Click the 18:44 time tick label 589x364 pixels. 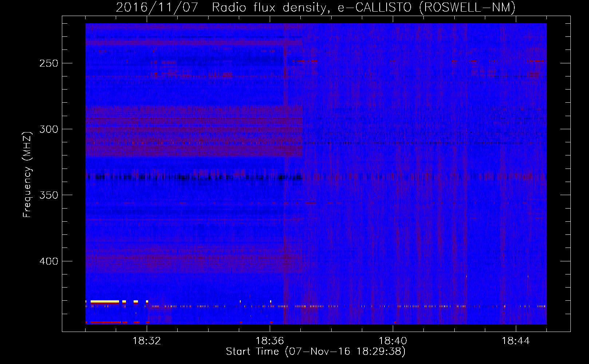(516, 341)
